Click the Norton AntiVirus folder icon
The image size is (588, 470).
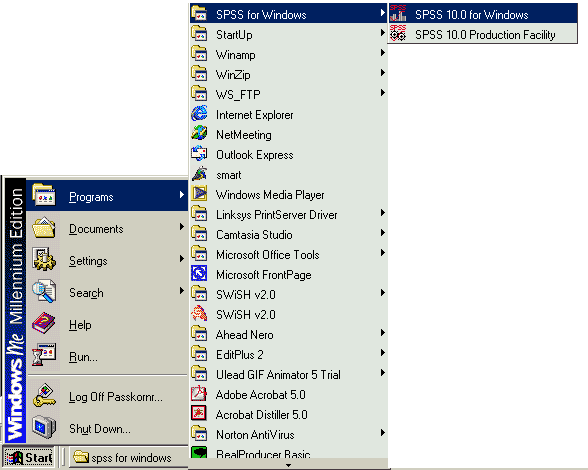[x=199, y=434]
